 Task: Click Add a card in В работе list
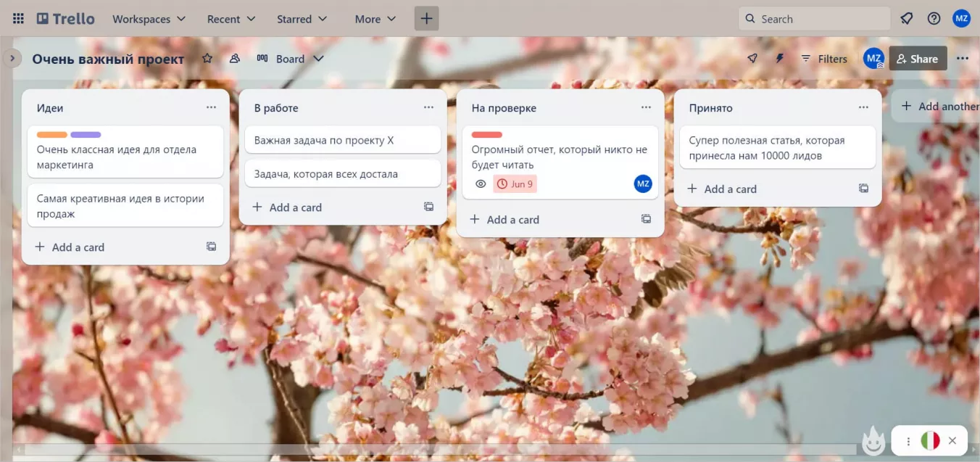coord(288,207)
